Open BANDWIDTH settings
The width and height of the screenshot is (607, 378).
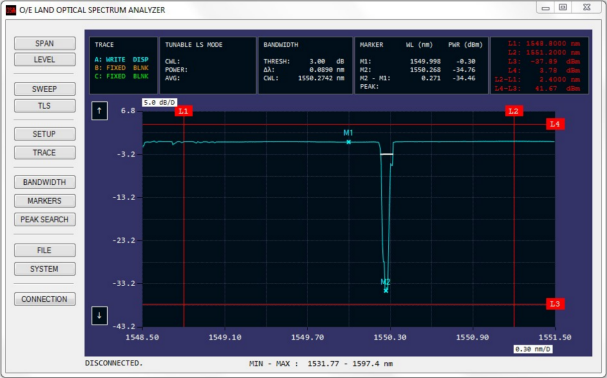pos(45,182)
